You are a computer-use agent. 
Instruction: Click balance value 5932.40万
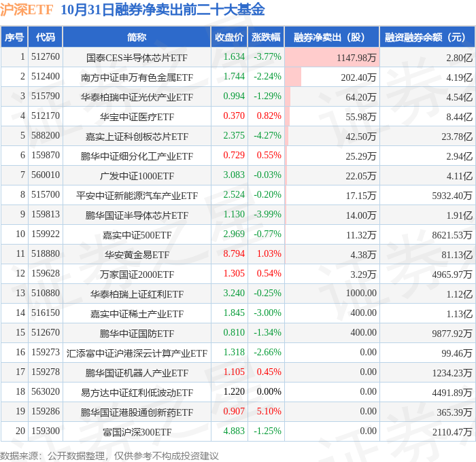pos(452,196)
